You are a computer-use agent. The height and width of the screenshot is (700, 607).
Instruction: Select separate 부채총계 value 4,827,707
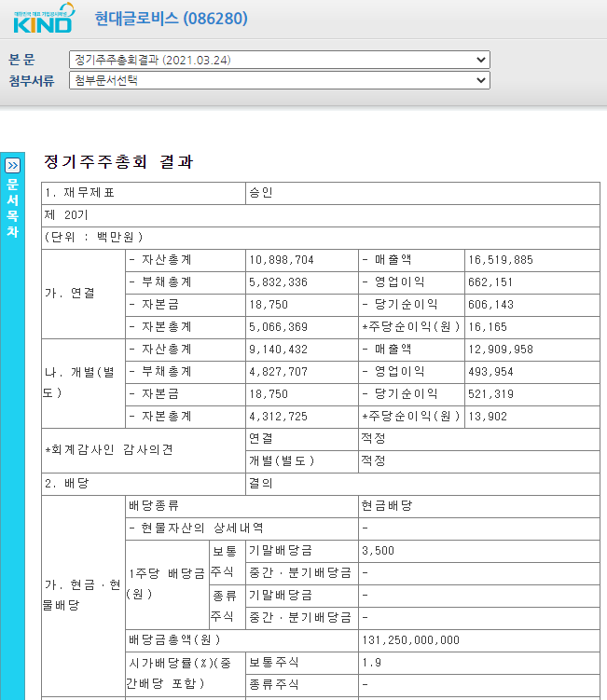(x=278, y=372)
